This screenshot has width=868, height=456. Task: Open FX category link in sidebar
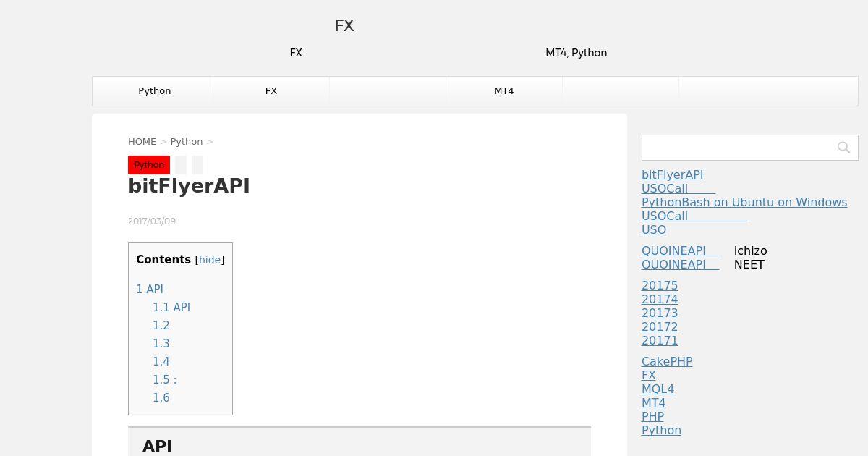(649, 376)
